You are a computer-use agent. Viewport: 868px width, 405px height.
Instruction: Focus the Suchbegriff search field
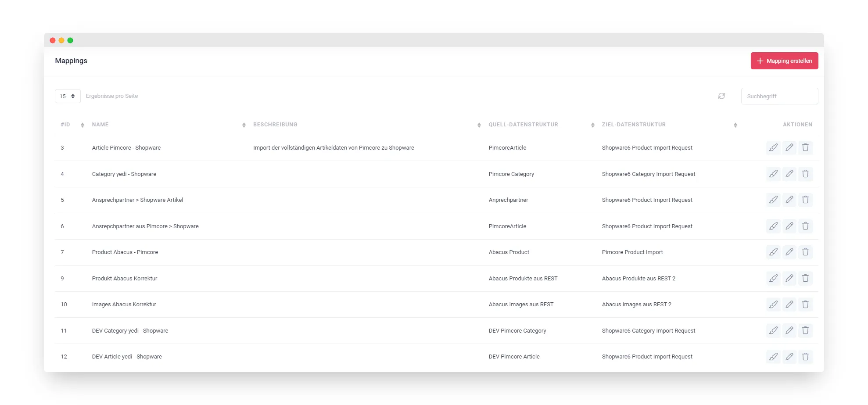click(779, 96)
